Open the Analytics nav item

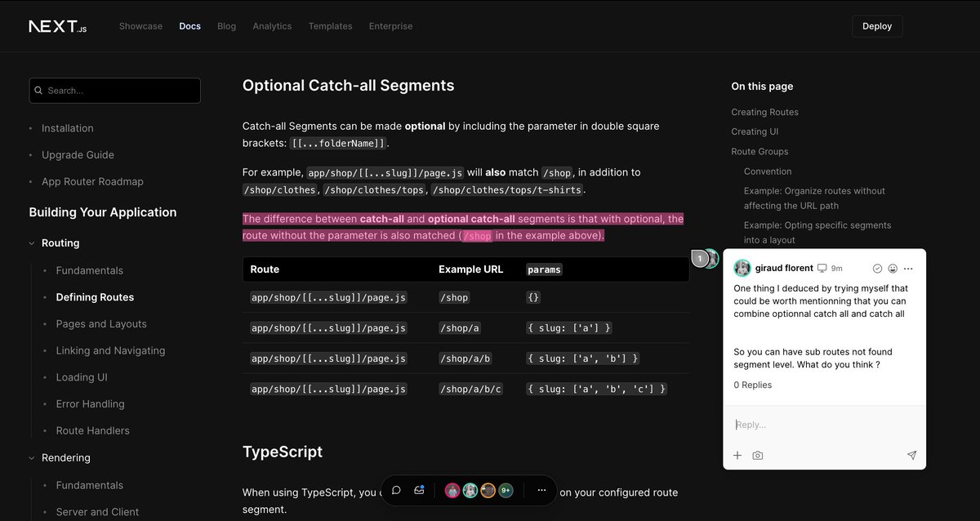coord(272,26)
